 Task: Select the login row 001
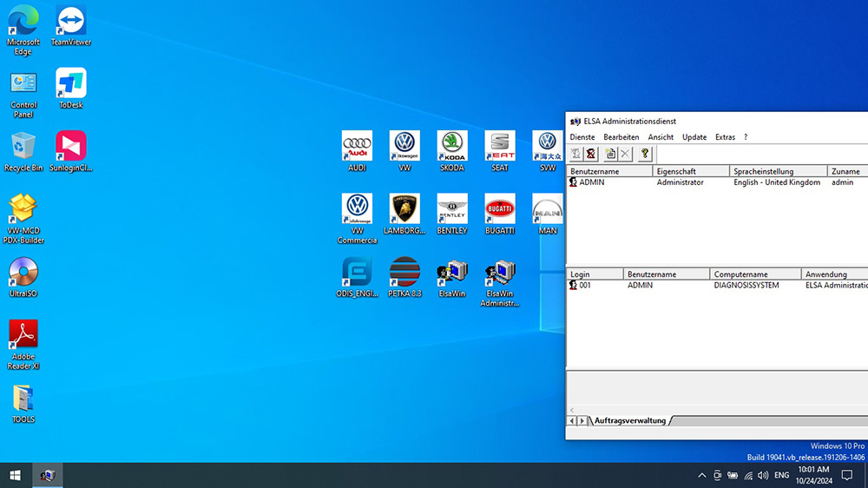click(717, 286)
